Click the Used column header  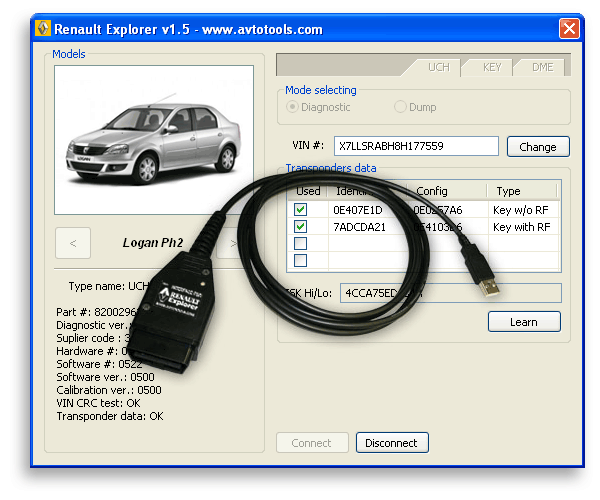[x=308, y=191]
